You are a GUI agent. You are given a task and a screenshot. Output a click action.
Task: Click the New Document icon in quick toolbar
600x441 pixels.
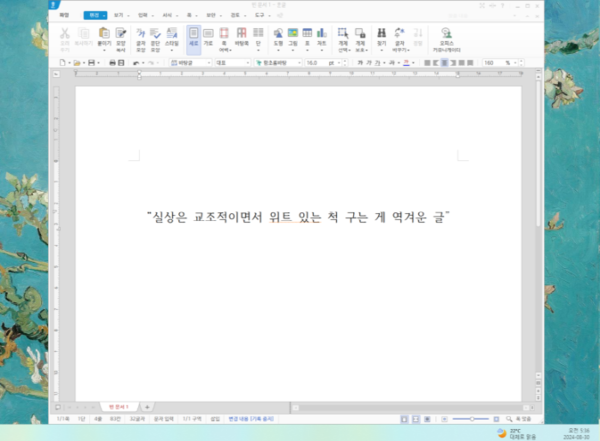62,62
